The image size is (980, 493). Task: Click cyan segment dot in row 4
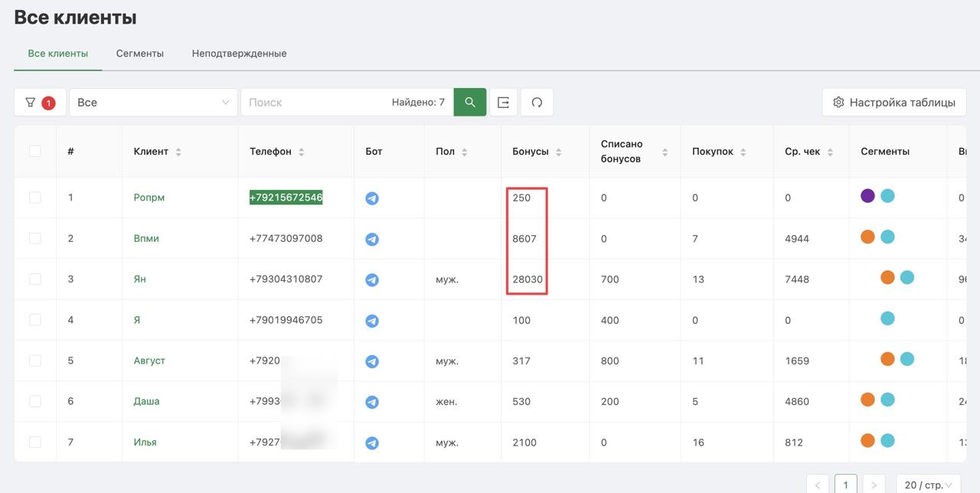[887, 318]
